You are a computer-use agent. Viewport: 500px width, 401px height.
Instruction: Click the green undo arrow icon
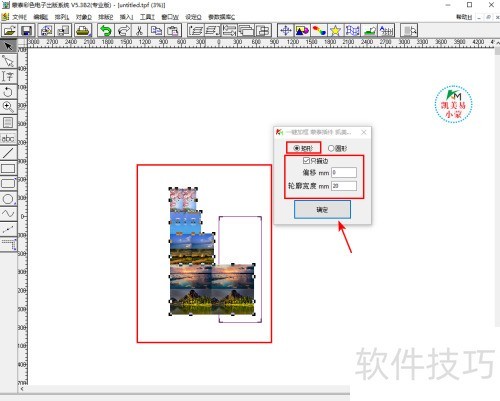(106, 31)
